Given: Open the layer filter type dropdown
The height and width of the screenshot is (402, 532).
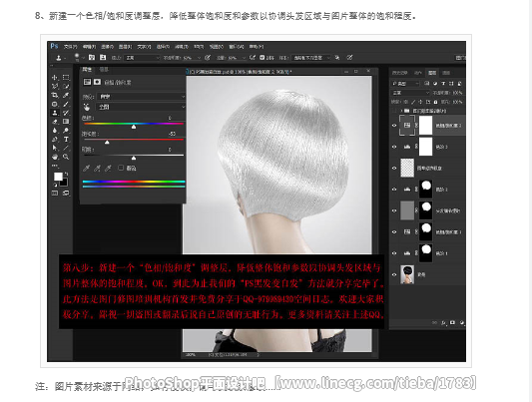Looking at the screenshot, I should point(405,84).
